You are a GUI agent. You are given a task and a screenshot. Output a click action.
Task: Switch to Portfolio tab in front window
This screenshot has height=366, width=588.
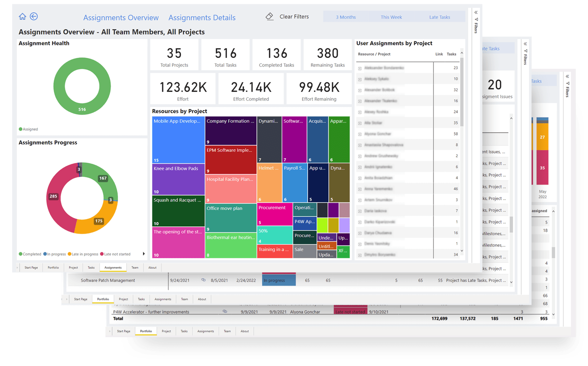53,268
